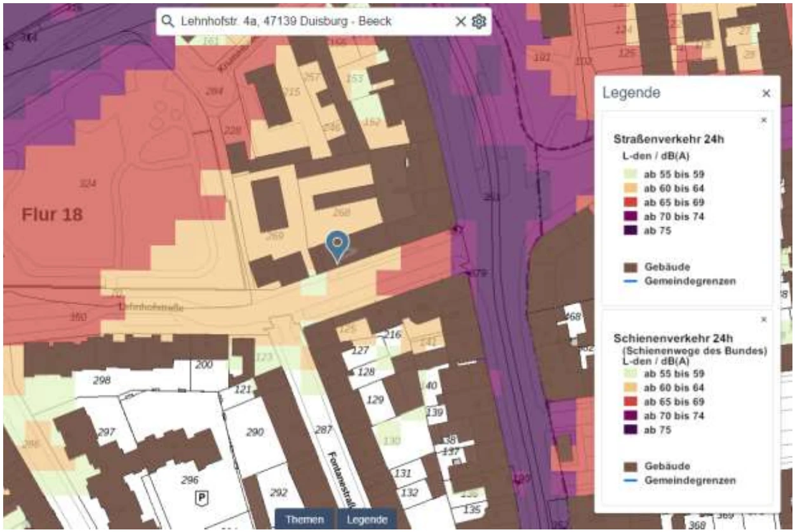Close the Legende panel
This screenshot has height=532, width=795.
point(766,93)
